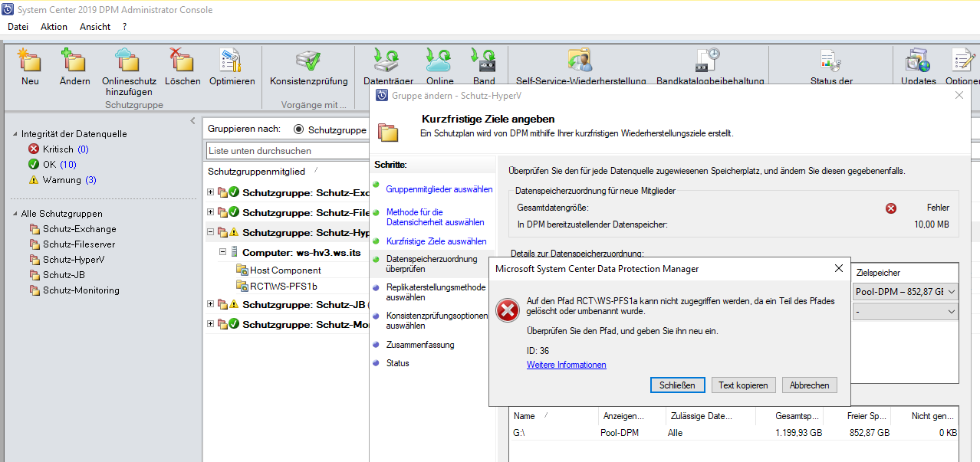Click the Kritisch status icon

click(34, 149)
